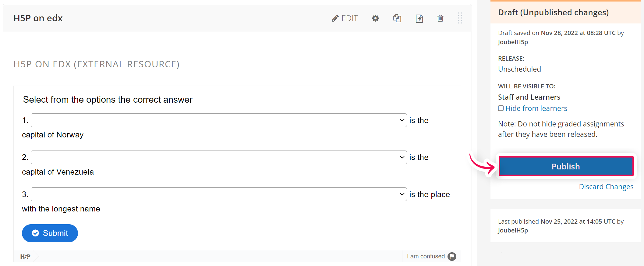Duplicate the H5P on edx component
Viewport: 644px width, 266px height.
point(397,18)
